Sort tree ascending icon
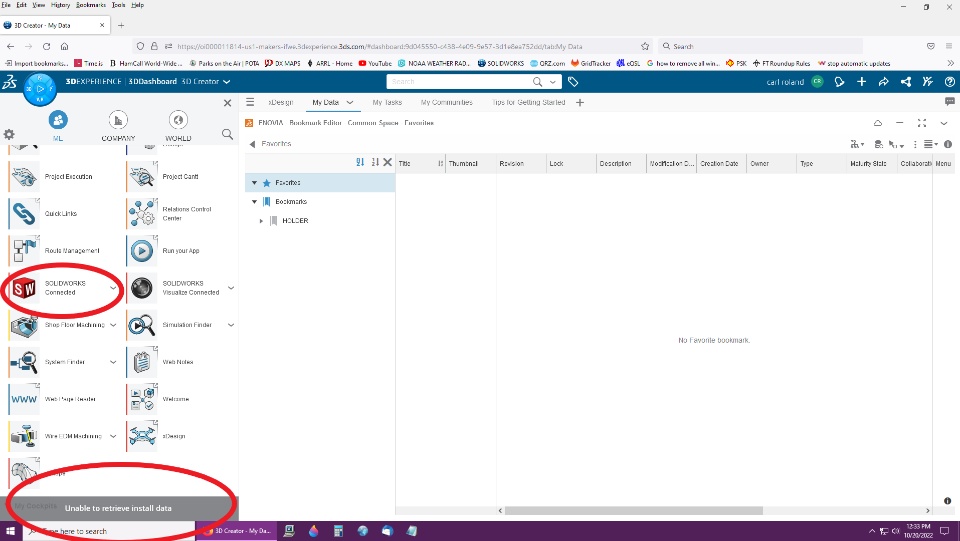The height and width of the screenshot is (541, 960). (360, 162)
